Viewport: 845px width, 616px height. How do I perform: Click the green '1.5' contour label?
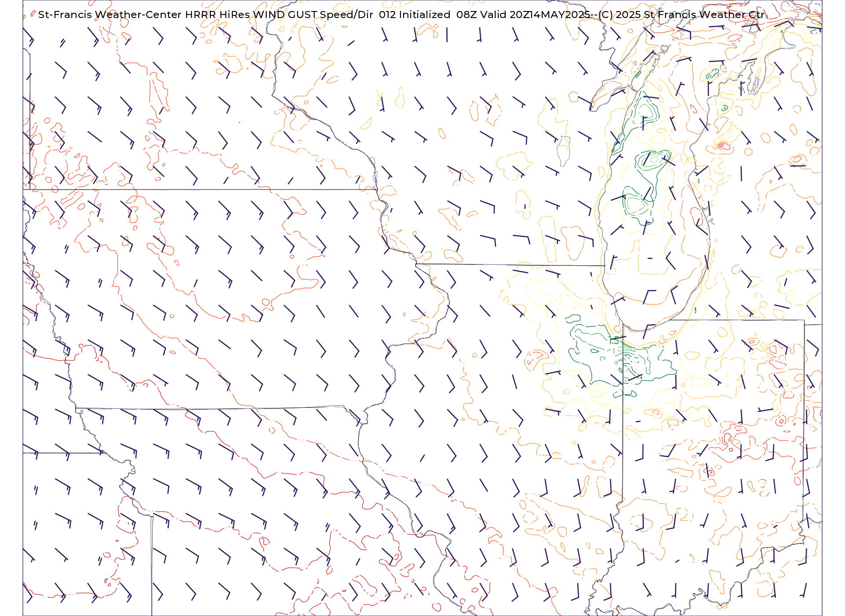[x=614, y=340]
